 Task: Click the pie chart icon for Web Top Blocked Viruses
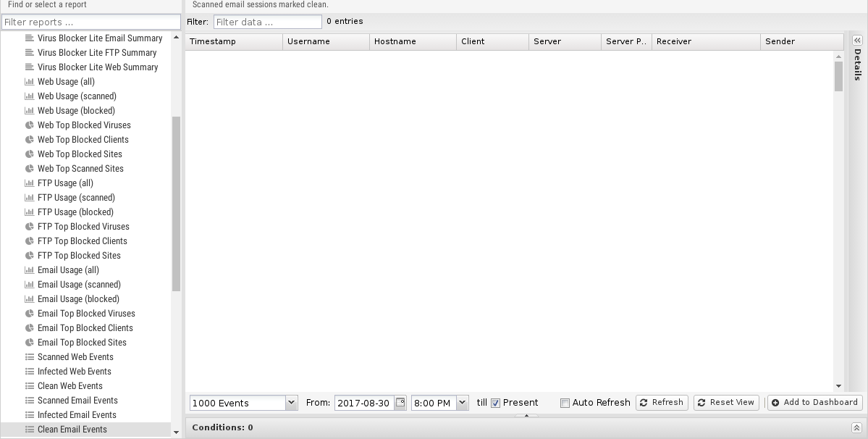tap(30, 125)
